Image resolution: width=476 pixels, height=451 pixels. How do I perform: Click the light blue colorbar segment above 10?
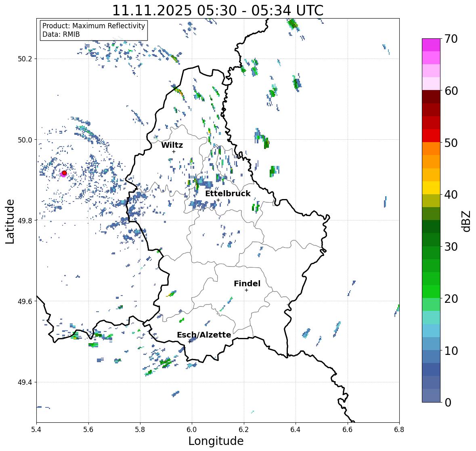click(x=431, y=344)
